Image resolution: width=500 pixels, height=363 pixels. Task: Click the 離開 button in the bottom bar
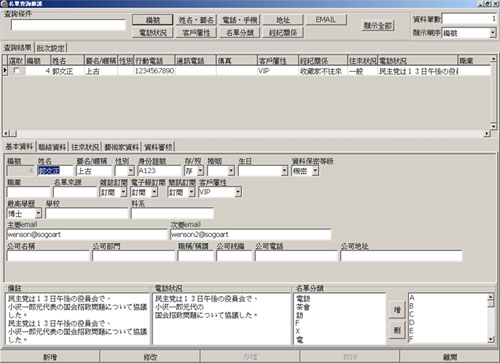(x=450, y=357)
